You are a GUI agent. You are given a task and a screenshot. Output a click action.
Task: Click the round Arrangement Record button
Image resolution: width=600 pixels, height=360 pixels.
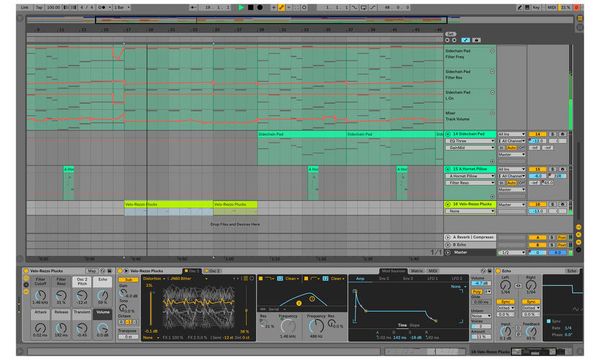pos(260,7)
